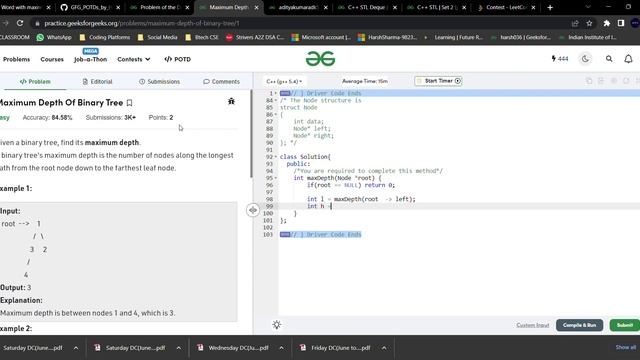
Task: Open Strivers A2Z DSA bookmark
Action: (255, 37)
